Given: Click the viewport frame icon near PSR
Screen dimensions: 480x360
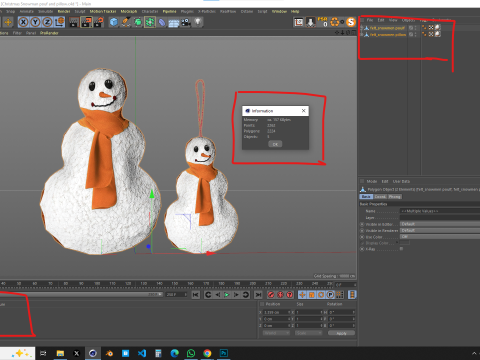Looking at the screenshot, I should (x=298, y=22).
